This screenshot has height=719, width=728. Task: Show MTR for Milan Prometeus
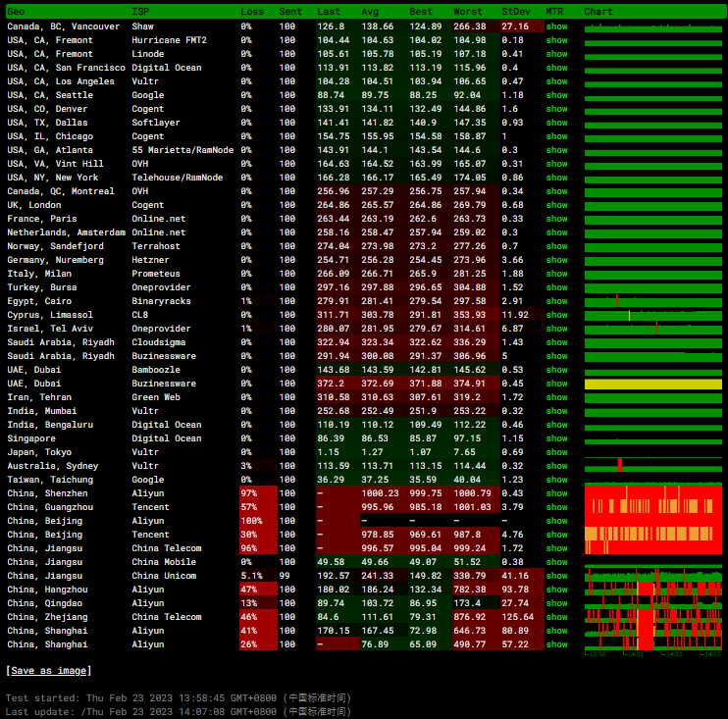click(x=556, y=274)
